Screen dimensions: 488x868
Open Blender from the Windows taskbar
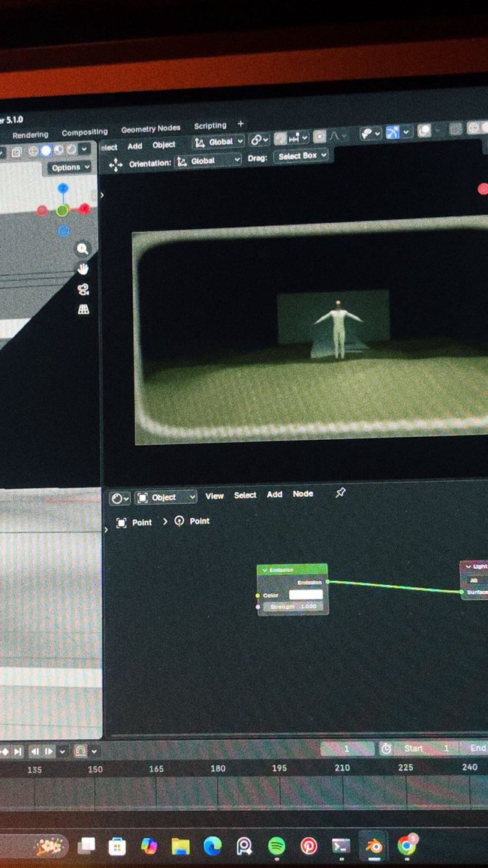373,846
